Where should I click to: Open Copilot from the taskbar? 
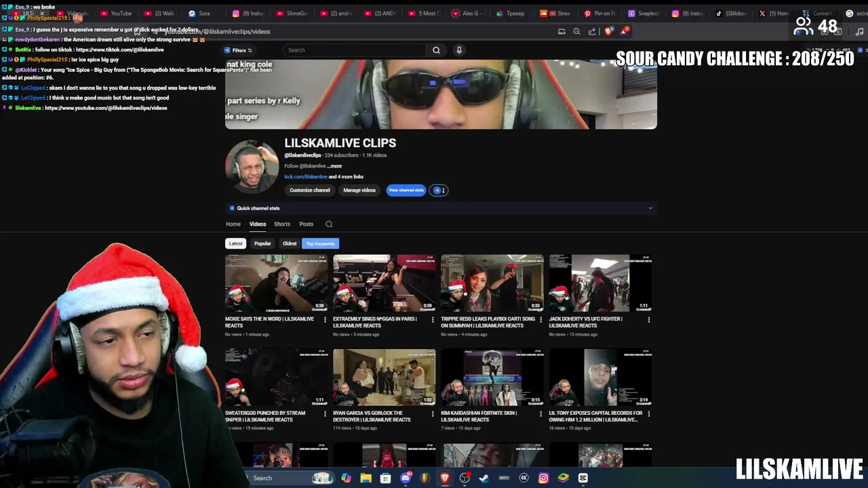(x=347, y=479)
